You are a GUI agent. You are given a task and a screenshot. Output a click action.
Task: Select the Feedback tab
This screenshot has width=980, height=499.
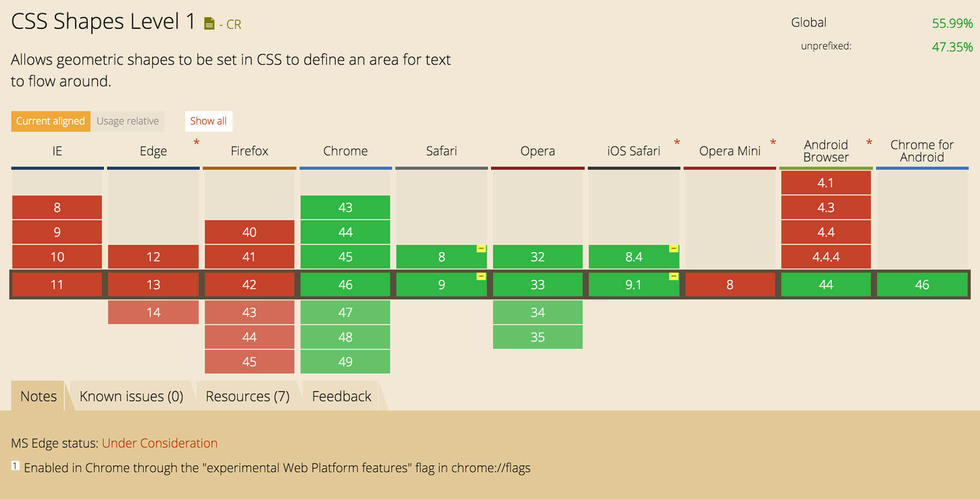click(x=341, y=396)
